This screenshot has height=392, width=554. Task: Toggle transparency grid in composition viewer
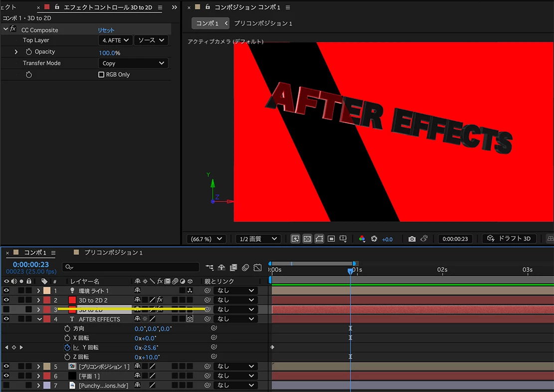[x=307, y=239]
